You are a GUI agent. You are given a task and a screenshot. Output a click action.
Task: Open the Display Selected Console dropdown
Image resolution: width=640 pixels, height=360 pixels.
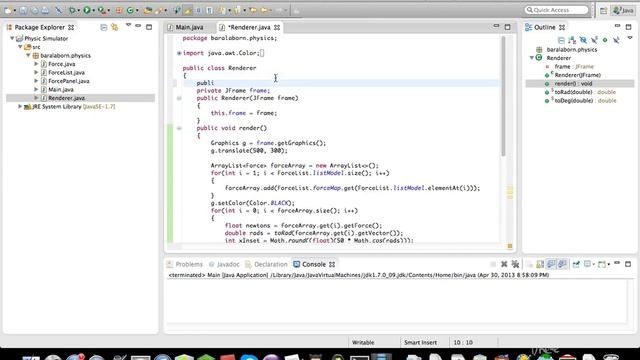click(x=593, y=264)
